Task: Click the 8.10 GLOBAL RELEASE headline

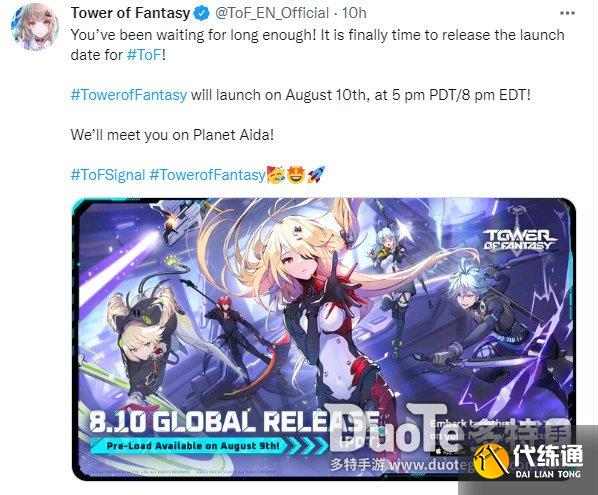Action: [x=233, y=421]
